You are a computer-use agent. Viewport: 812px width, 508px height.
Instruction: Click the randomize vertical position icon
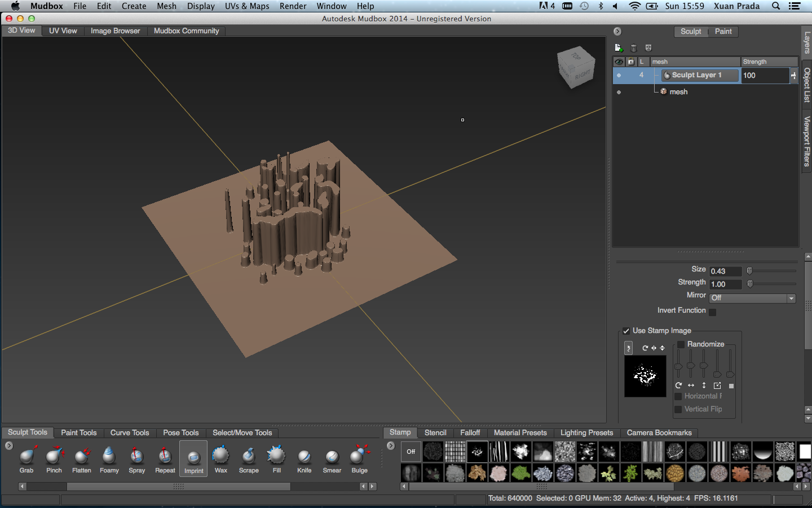point(704,386)
